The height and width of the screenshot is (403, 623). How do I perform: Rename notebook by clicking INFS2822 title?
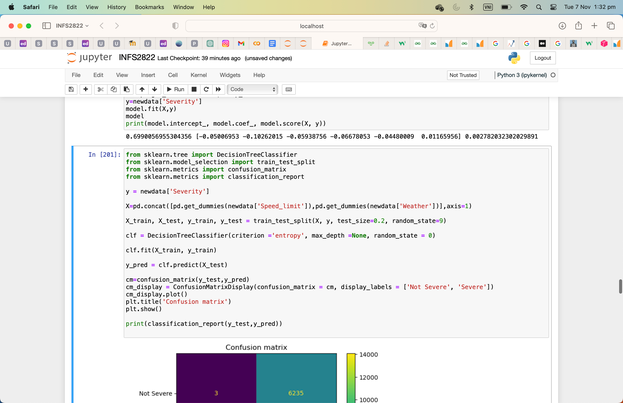(137, 58)
